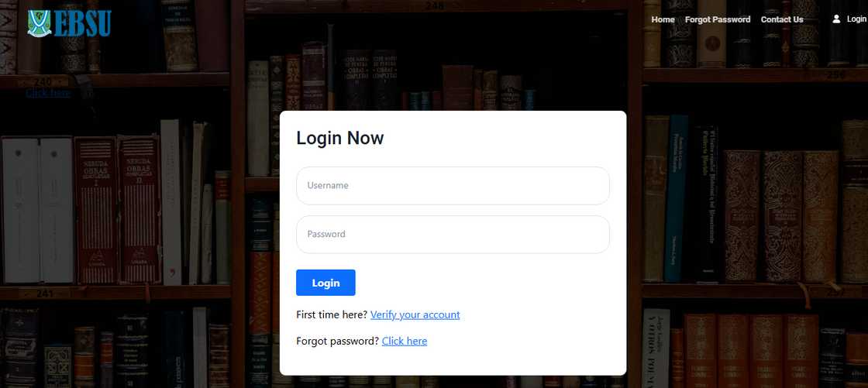Open the "Verify your account" link

pyautogui.click(x=415, y=314)
